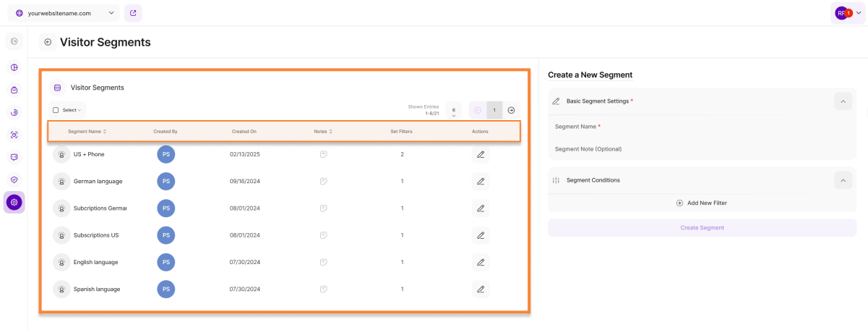Go to next page of segments

pyautogui.click(x=511, y=110)
